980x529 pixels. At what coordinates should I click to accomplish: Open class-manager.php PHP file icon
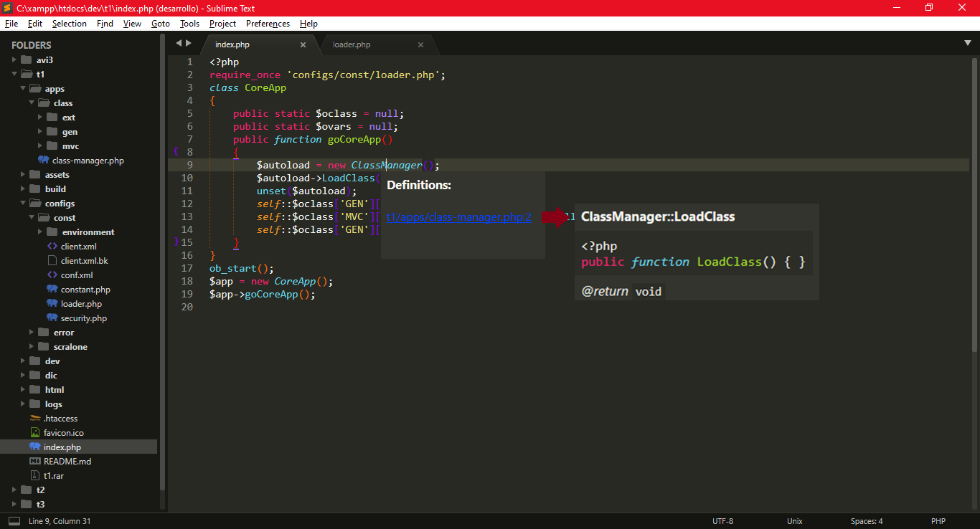pos(44,160)
